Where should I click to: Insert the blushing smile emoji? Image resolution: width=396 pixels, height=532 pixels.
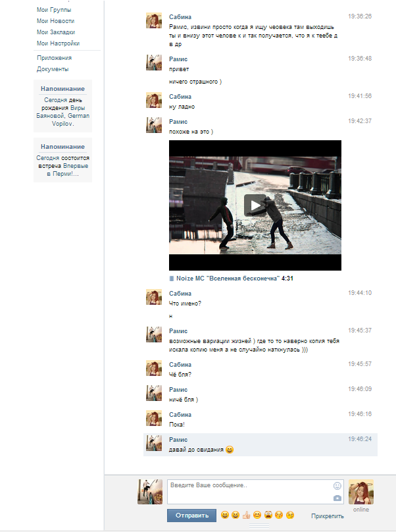tap(257, 515)
